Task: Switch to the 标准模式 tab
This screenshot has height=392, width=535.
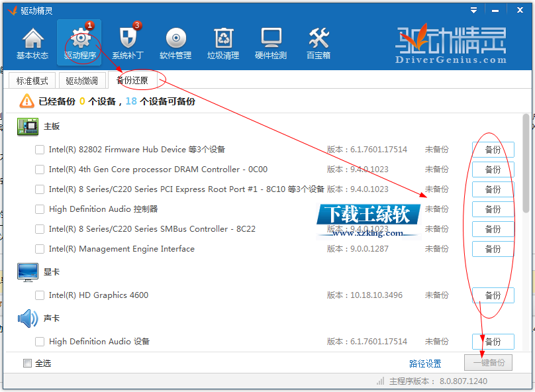Action: tap(32, 81)
